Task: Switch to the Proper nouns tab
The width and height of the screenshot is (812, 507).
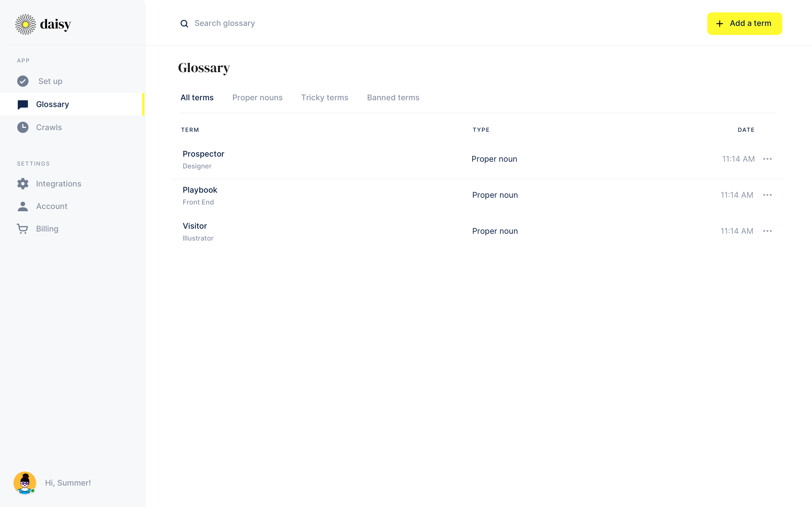Action: [x=257, y=97]
